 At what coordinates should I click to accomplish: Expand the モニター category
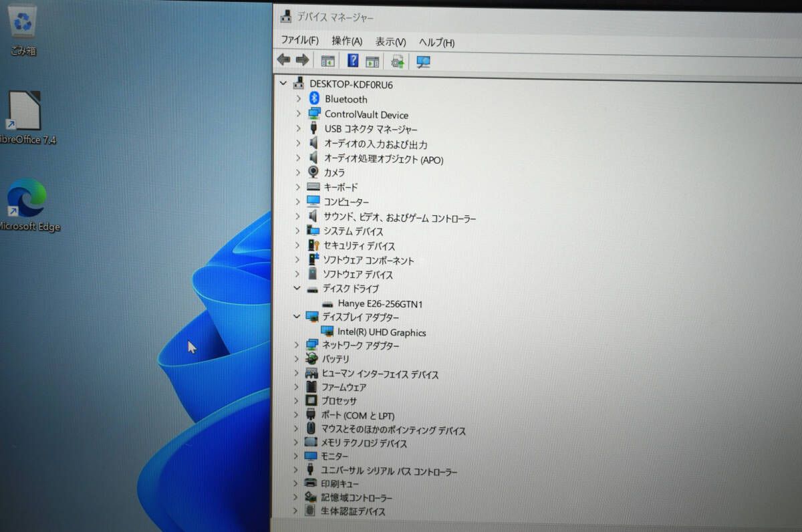[x=297, y=456]
